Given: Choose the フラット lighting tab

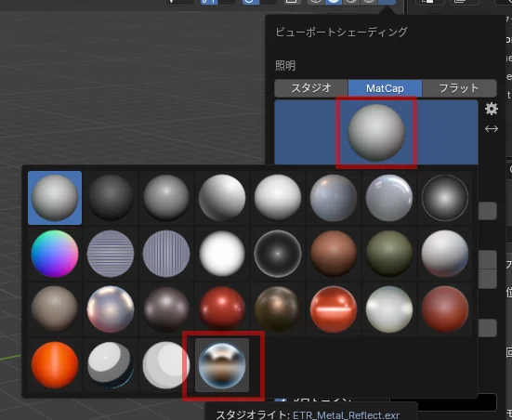Looking at the screenshot, I should pyautogui.click(x=459, y=88).
